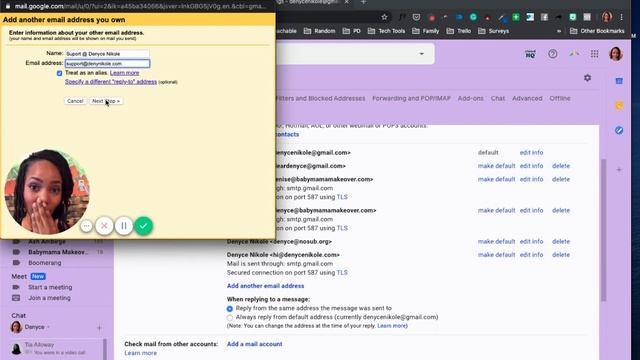
Task: Open the Chrome three-dot menu
Action: [621, 17]
